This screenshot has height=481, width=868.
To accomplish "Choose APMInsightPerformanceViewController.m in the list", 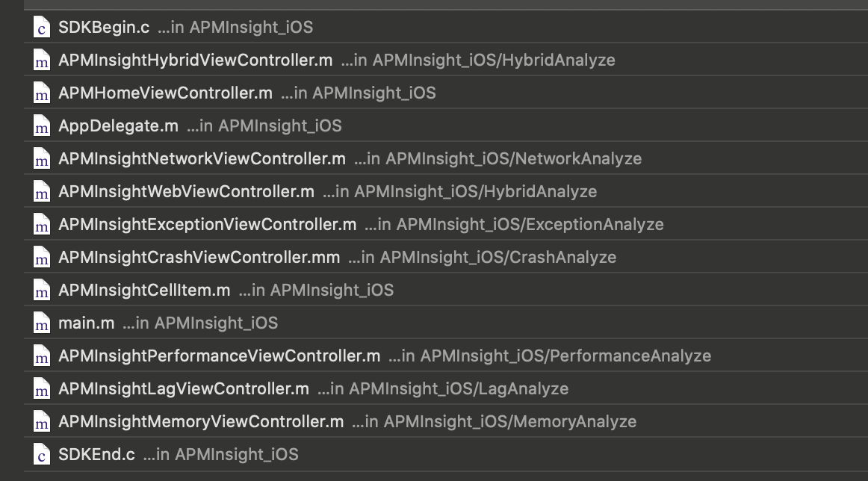I will pyautogui.click(x=446, y=356).
